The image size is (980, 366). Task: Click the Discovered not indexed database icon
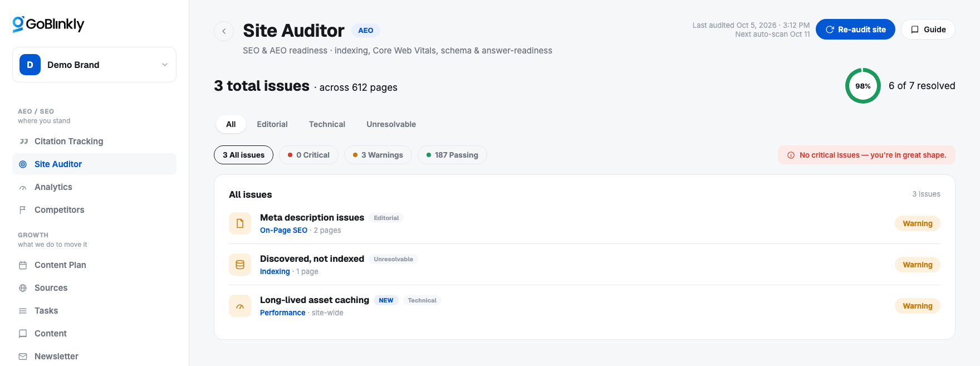click(x=240, y=265)
